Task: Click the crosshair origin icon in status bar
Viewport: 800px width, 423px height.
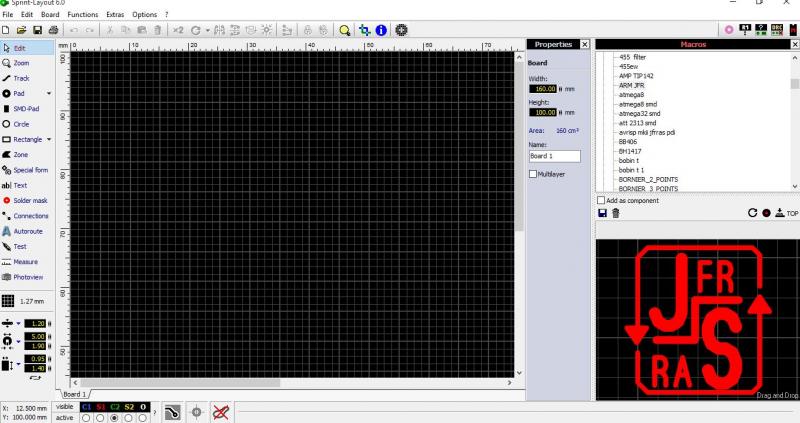Action: [x=196, y=412]
